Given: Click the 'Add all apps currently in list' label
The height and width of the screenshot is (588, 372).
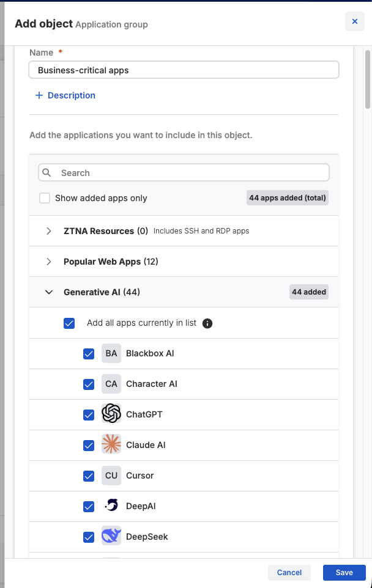Looking at the screenshot, I should click(x=141, y=323).
